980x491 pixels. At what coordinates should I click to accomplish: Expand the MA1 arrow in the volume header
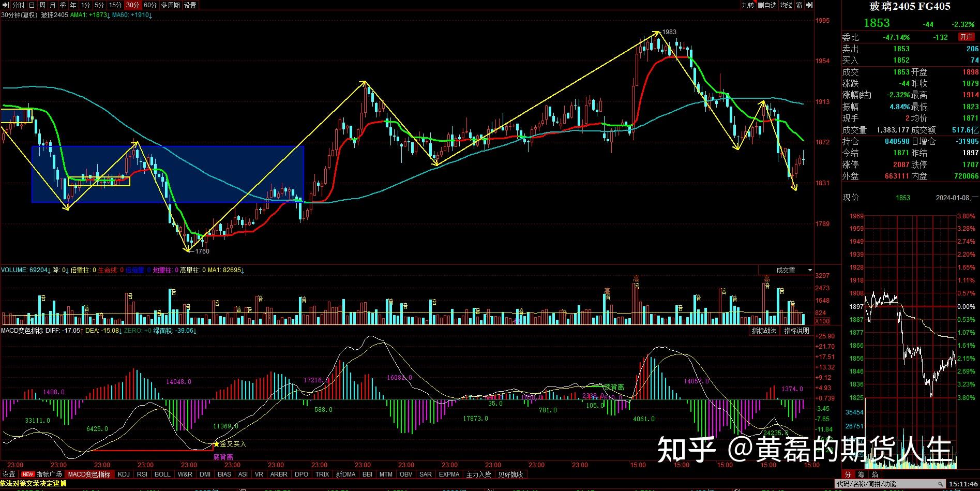(243, 270)
